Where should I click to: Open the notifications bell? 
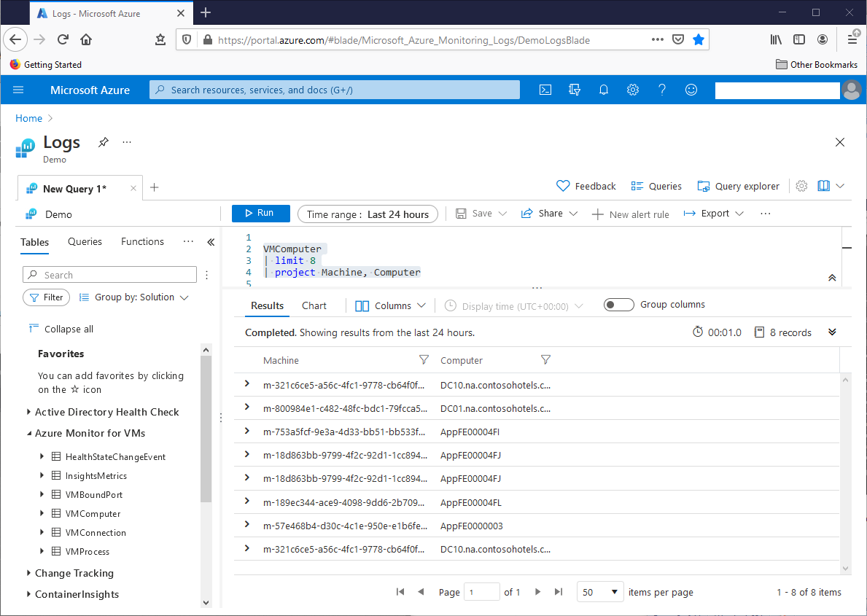pyautogui.click(x=604, y=90)
